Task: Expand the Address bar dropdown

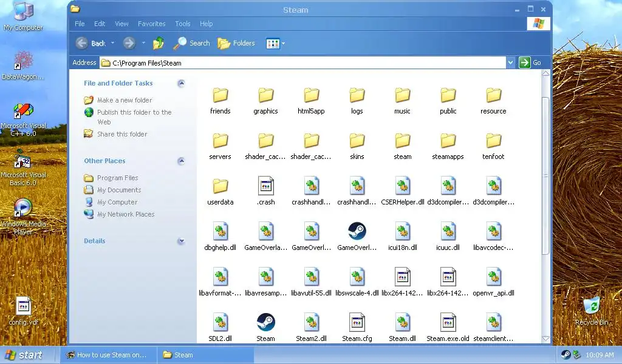Action: (510, 62)
